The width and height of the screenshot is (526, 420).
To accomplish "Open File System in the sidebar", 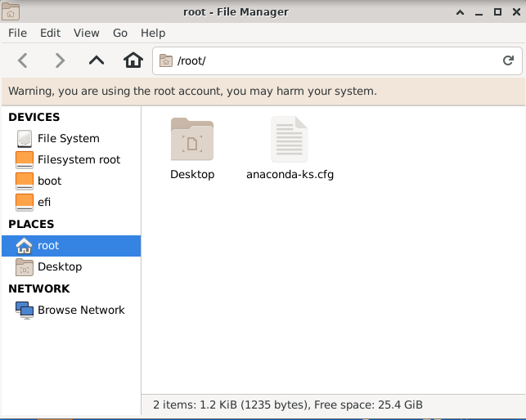I will [x=68, y=138].
